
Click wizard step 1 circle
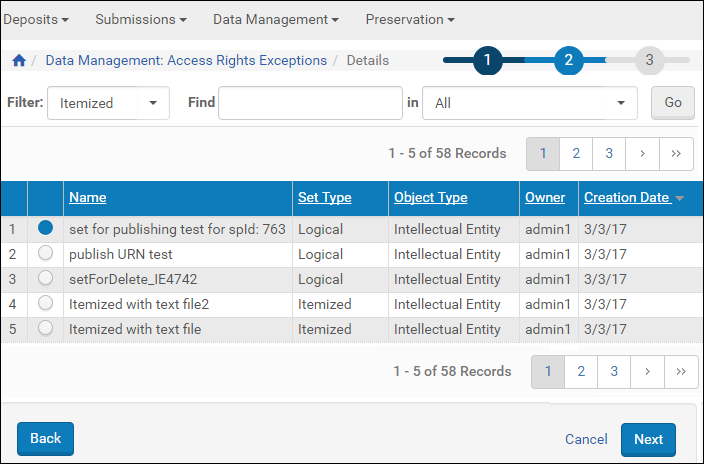click(487, 60)
